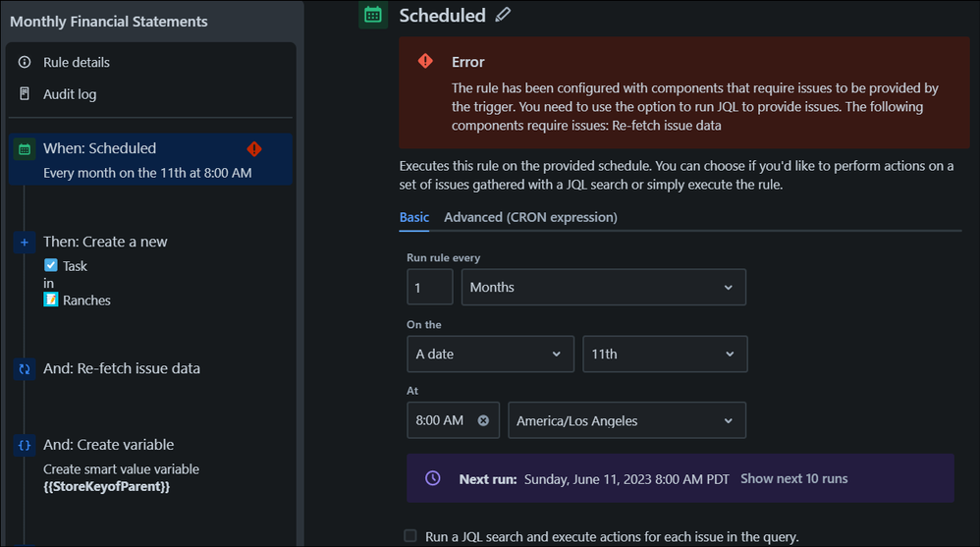Open the America/Los Angeles timezone dropdown
This screenshot has height=547, width=980.
coord(626,420)
